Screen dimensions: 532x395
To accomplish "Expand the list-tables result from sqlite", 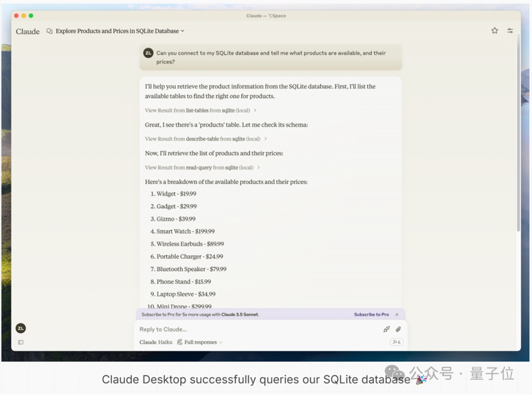I will coord(201,110).
